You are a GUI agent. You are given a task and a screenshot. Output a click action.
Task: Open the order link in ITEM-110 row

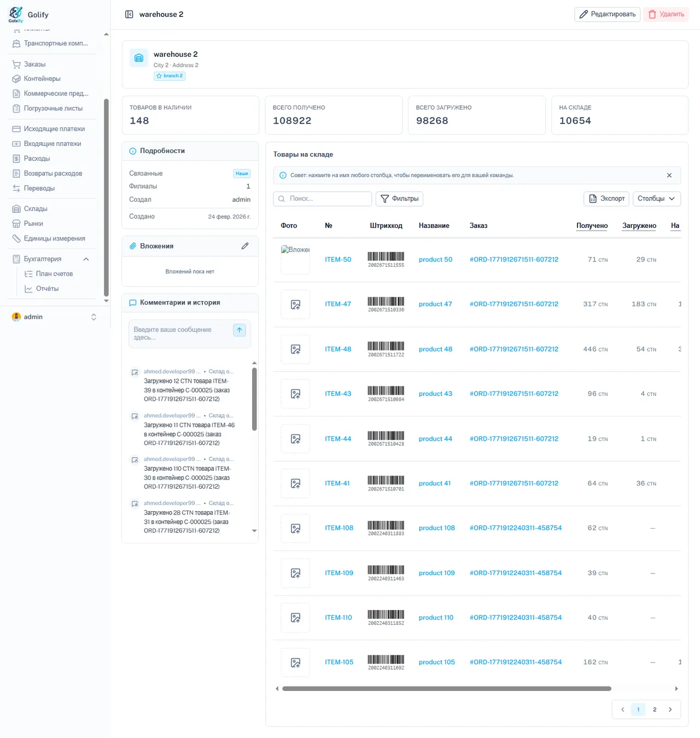click(x=516, y=618)
